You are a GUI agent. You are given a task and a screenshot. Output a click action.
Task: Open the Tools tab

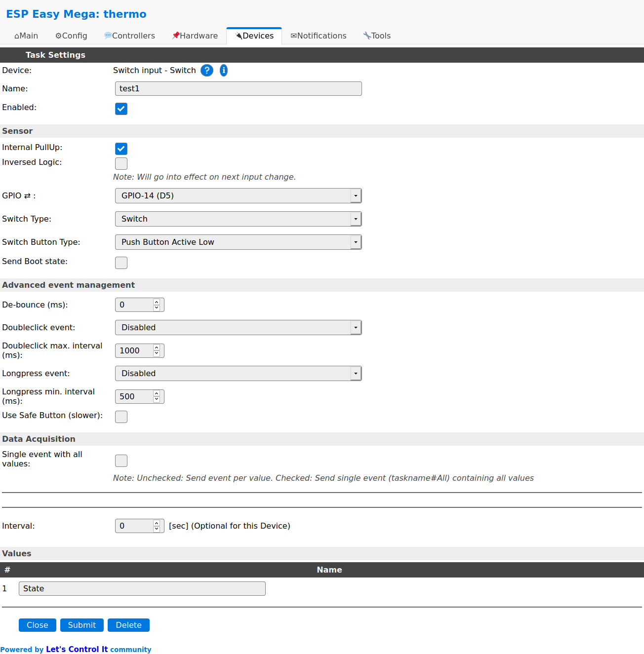point(377,36)
